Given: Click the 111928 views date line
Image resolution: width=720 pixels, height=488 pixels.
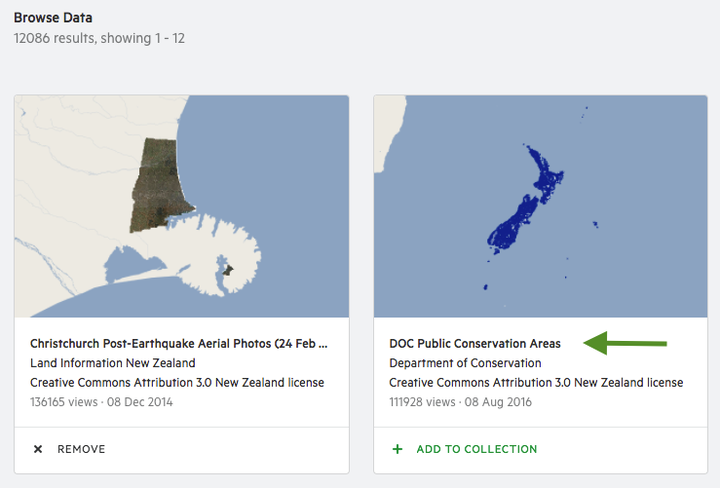Looking at the screenshot, I should pos(461,402).
